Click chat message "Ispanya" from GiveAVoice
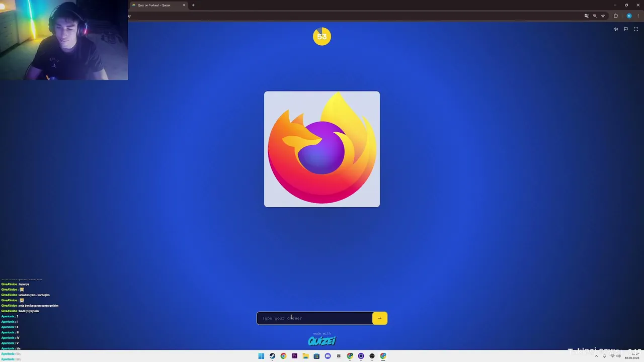This screenshot has width=644, height=362. (x=24, y=285)
